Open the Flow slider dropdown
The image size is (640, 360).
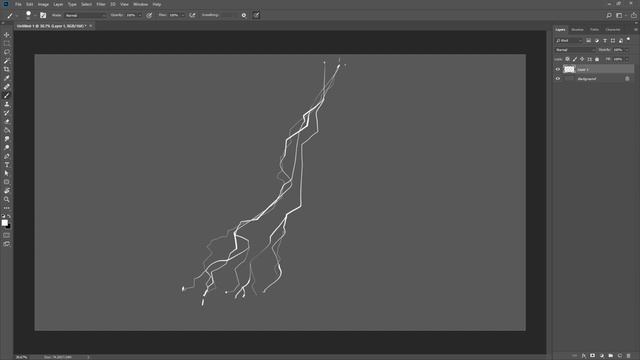point(182,15)
